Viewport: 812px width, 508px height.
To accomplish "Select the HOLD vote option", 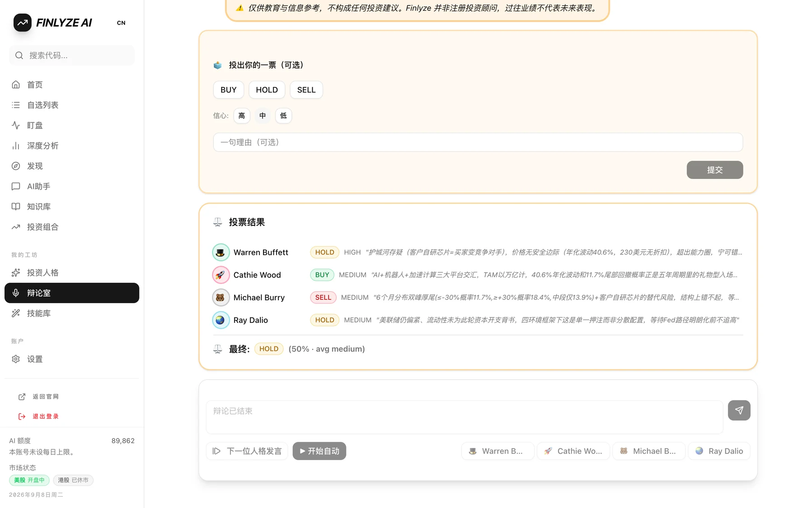I will coord(267,90).
